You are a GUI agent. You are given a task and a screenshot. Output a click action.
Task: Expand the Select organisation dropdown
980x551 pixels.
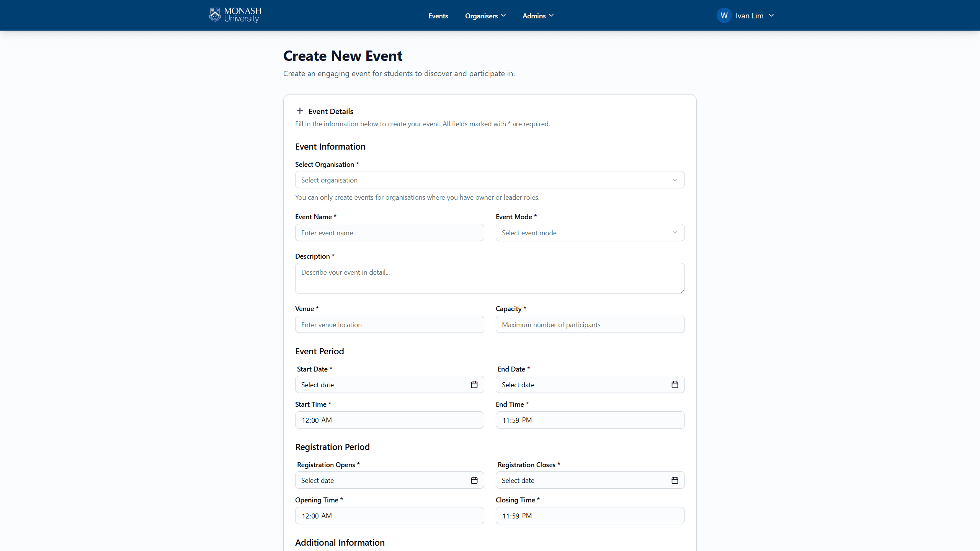[x=490, y=180]
